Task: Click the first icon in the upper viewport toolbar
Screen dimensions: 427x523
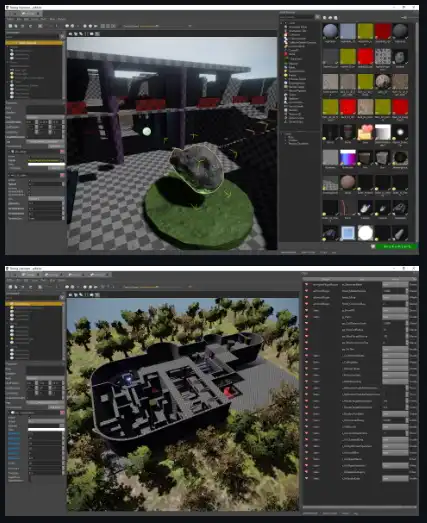Action: [x=71, y=34]
